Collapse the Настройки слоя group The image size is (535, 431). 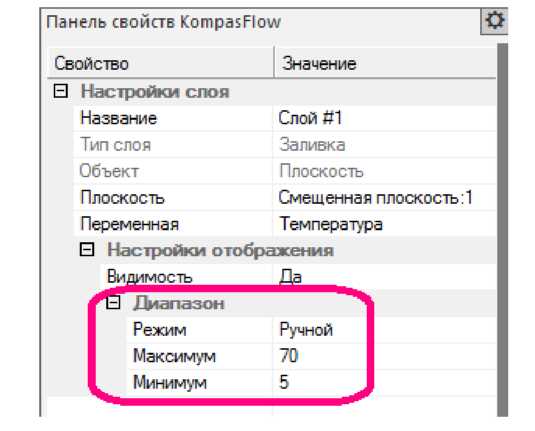[x=61, y=91]
